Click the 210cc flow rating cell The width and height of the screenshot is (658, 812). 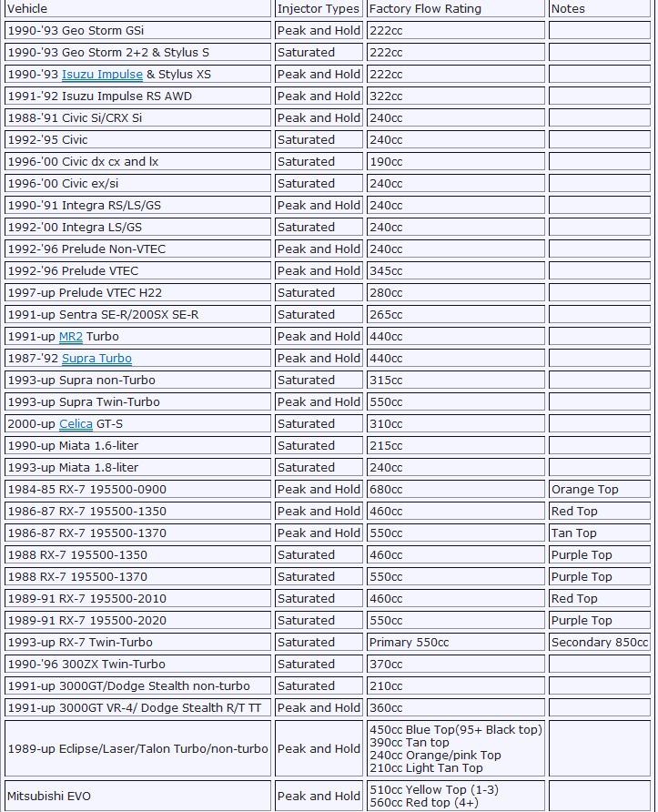coord(456,685)
